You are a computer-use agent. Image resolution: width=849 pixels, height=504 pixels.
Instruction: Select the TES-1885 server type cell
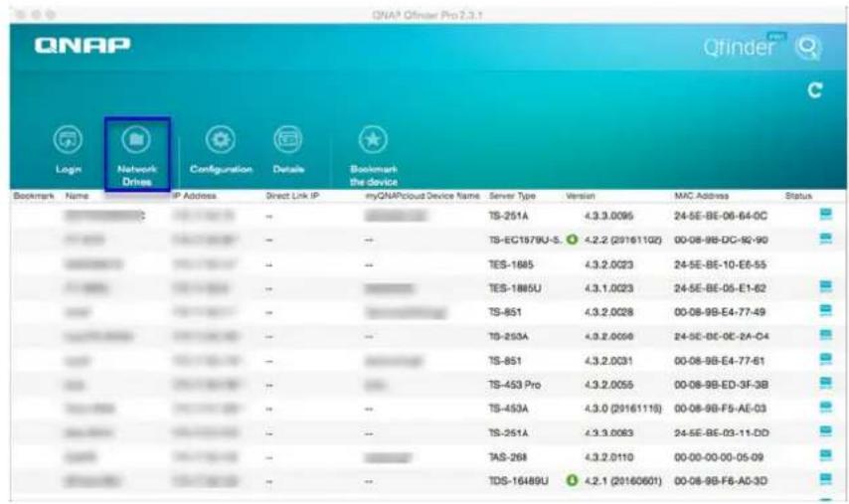(511, 264)
